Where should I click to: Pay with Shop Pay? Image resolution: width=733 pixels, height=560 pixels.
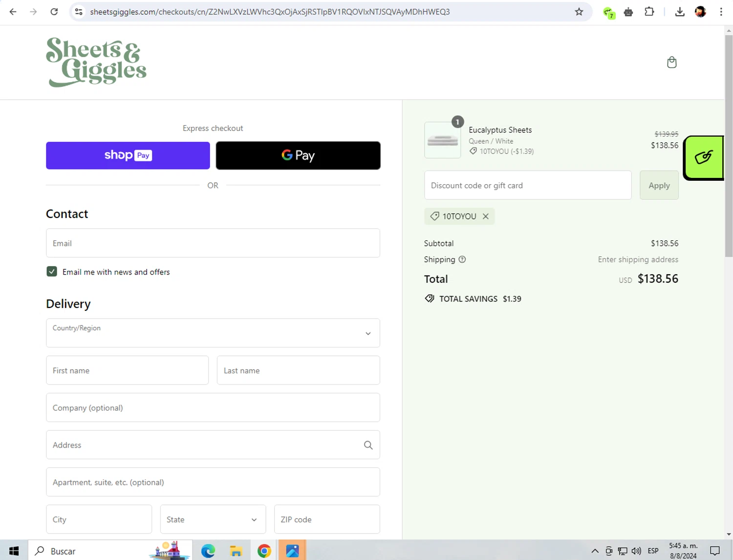coord(128,155)
